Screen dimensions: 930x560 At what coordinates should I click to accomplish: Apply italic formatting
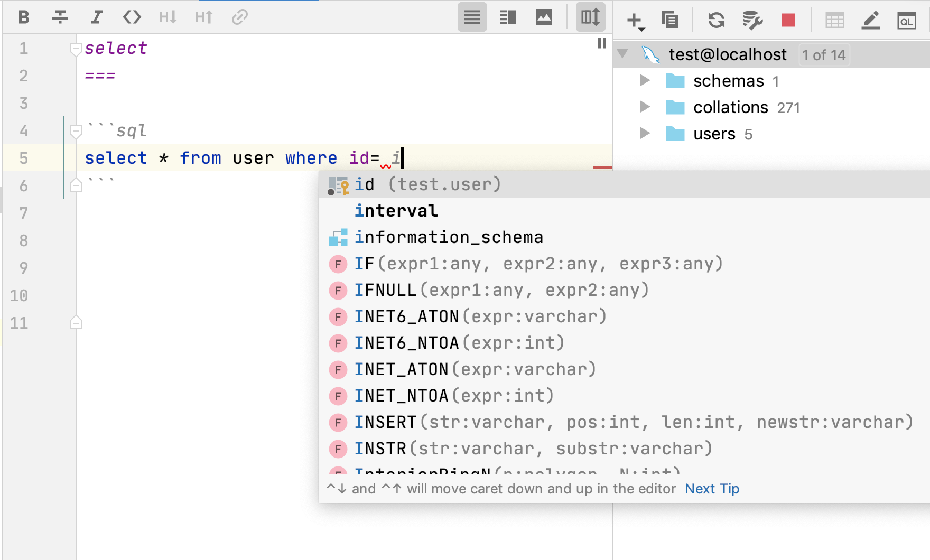click(96, 17)
